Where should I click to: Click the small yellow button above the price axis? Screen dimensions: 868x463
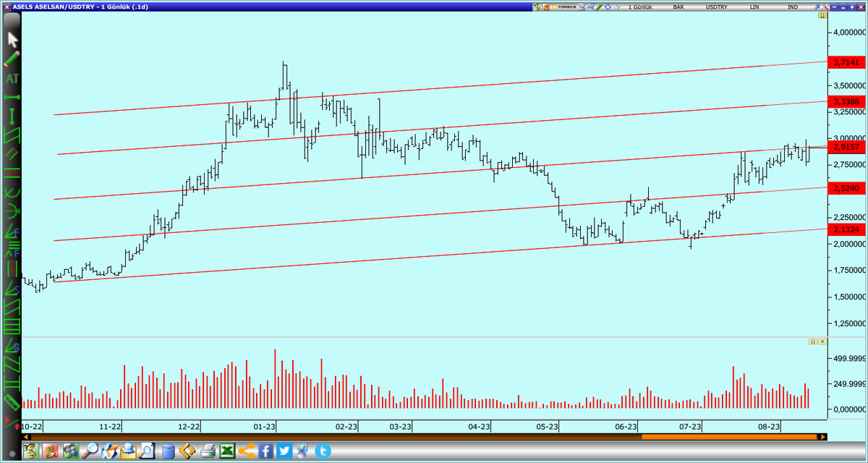pyautogui.click(x=822, y=15)
